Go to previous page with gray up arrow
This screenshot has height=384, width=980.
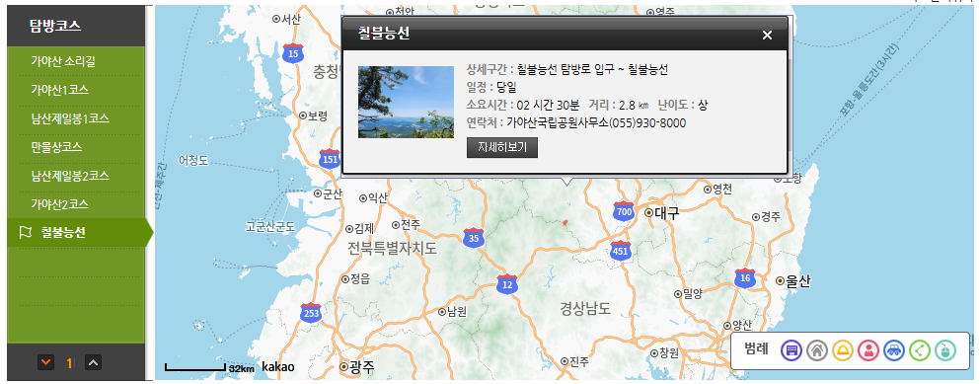pyautogui.click(x=93, y=362)
